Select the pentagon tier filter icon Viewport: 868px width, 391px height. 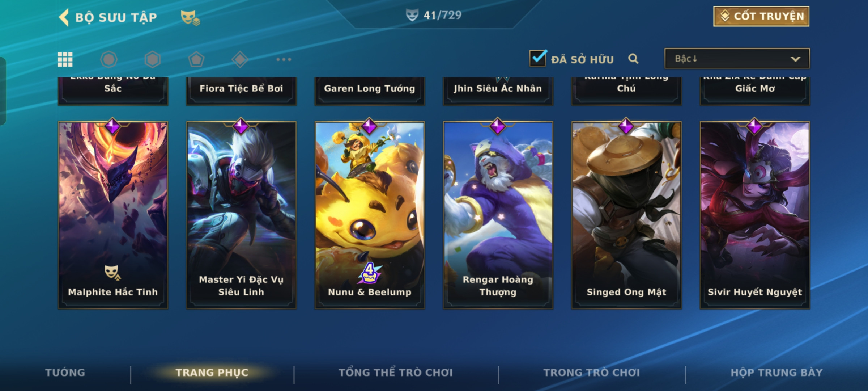pyautogui.click(x=196, y=59)
